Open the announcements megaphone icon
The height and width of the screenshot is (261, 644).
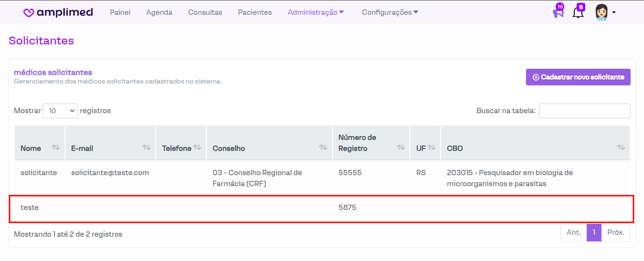click(x=558, y=13)
